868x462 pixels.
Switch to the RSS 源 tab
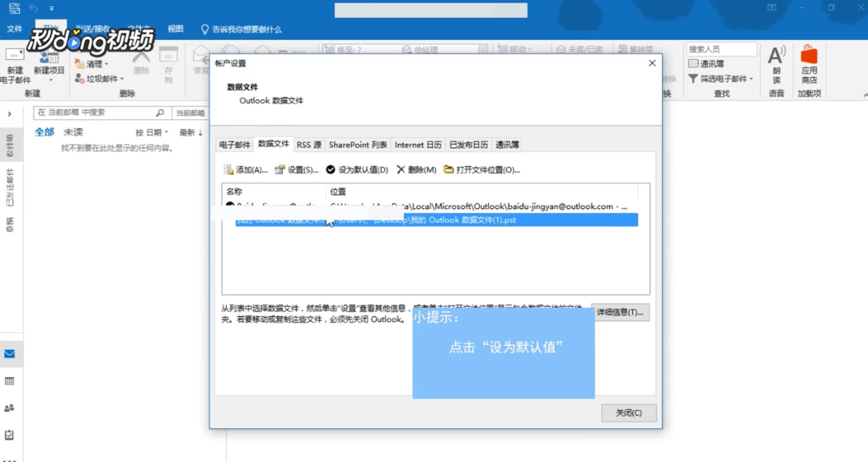point(309,144)
